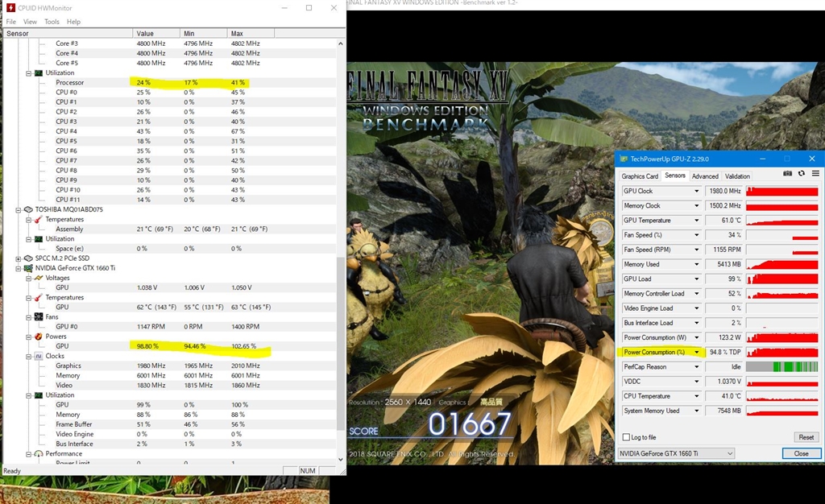Screen dimensions: 825x504
Task: Click the Fans icon under NVIDIA
Action: tap(39, 317)
